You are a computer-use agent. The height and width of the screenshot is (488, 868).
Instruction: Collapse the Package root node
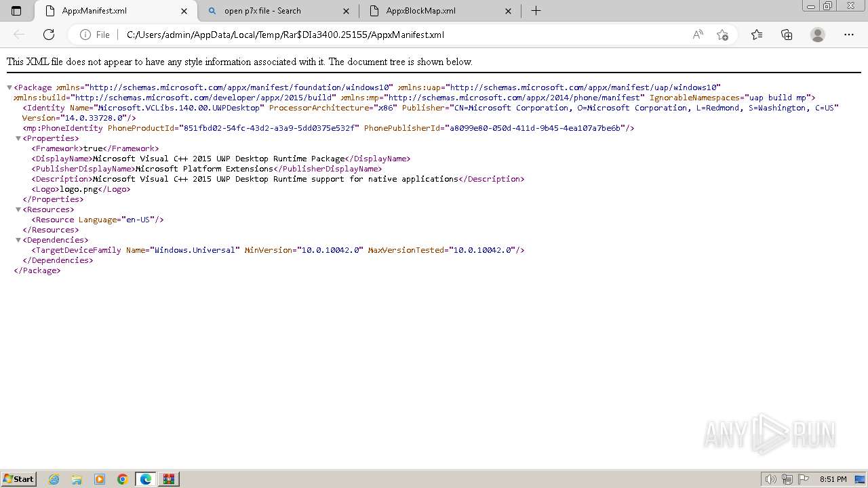[9, 87]
